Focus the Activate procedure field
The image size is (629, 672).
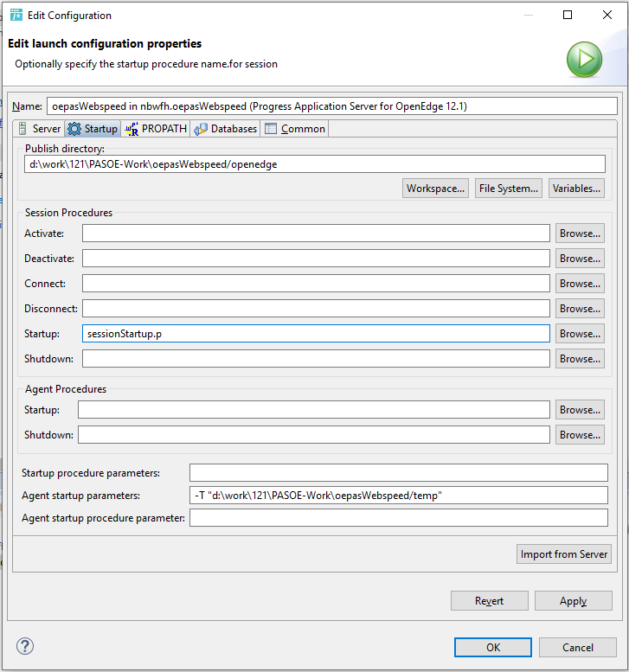point(316,234)
